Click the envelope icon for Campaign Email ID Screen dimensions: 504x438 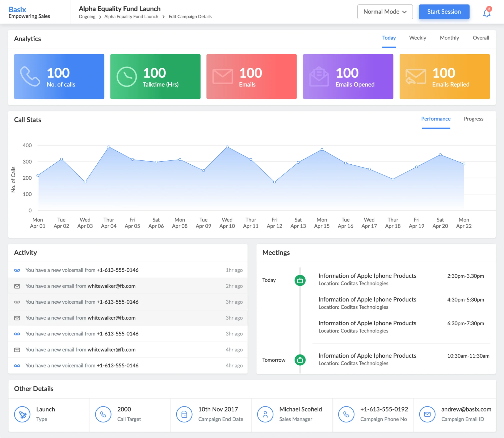click(x=427, y=414)
